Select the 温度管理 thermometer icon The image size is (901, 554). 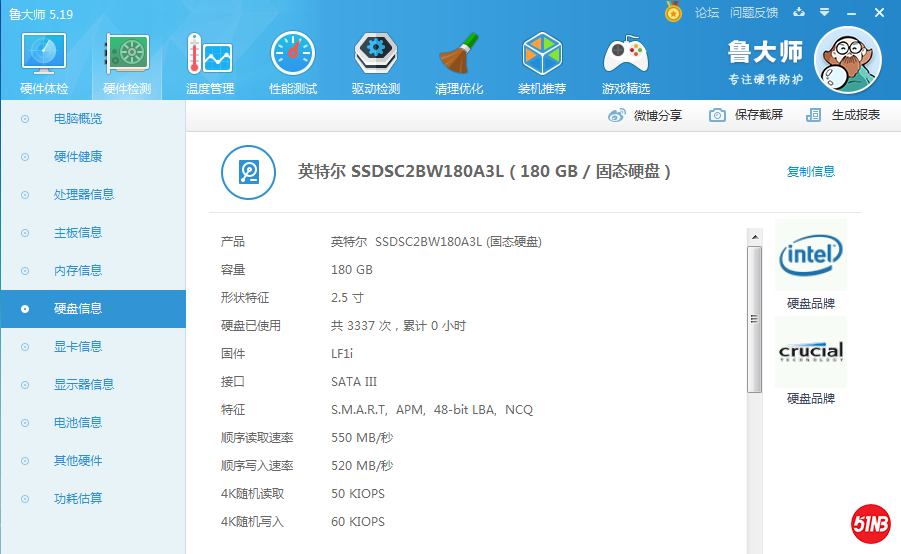pos(210,62)
